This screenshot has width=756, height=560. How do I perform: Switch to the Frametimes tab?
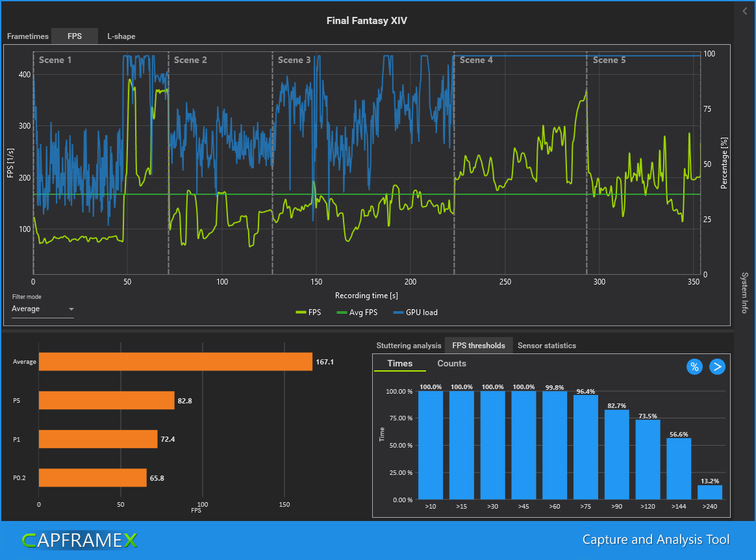pos(27,36)
